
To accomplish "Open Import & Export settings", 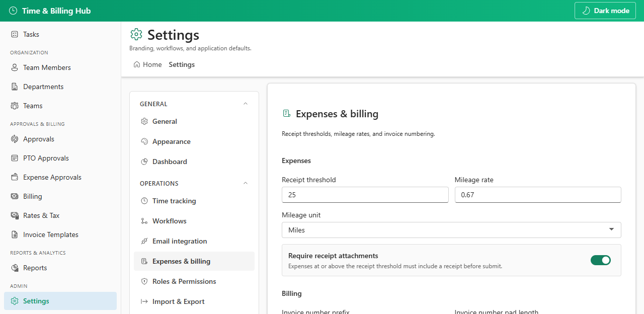I will (194, 301).
